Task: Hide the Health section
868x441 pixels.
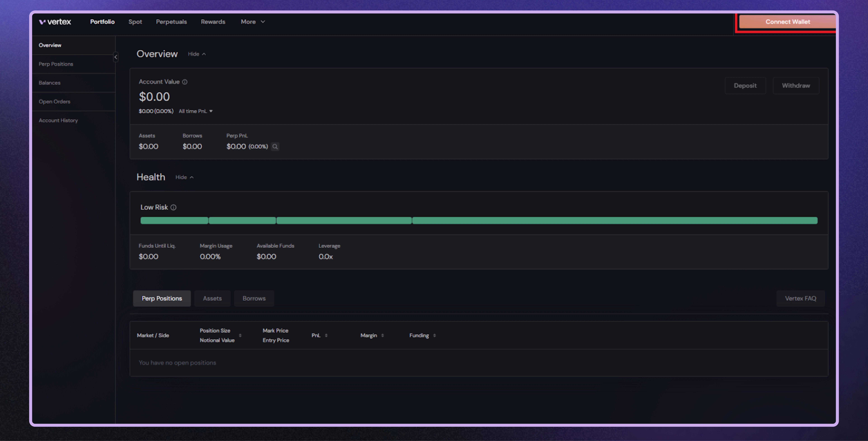Action: point(184,177)
